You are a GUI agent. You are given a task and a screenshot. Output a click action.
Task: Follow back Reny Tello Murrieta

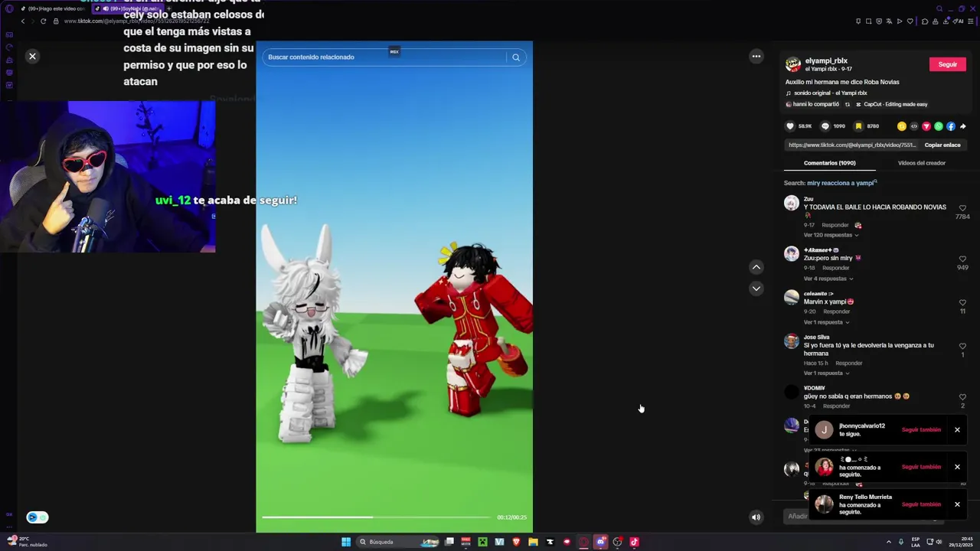coord(921,504)
